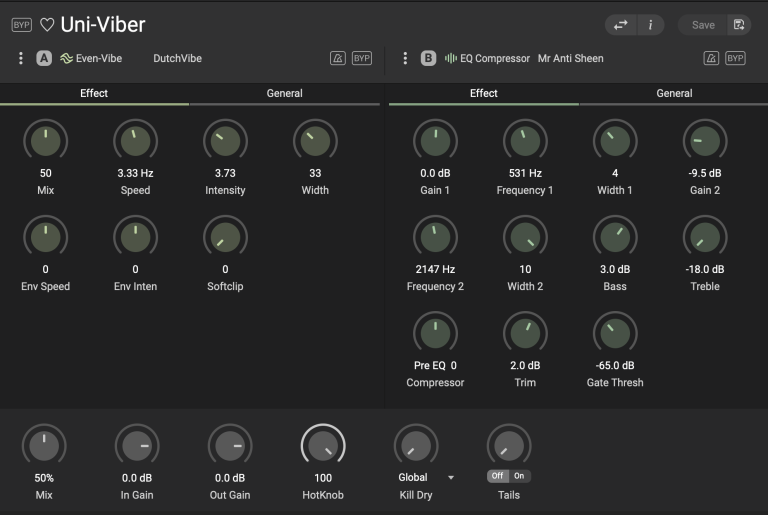This screenshot has width=768, height=515.
Task: Click the Width 1 knob
Action: [x=615, y=141]
